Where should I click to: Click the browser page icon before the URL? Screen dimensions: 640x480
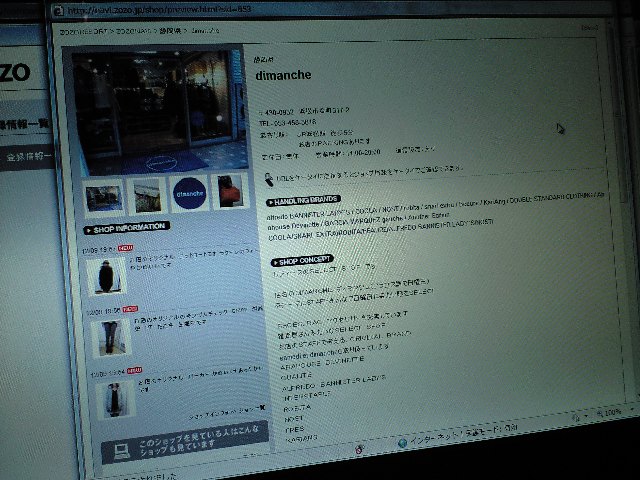59,11
